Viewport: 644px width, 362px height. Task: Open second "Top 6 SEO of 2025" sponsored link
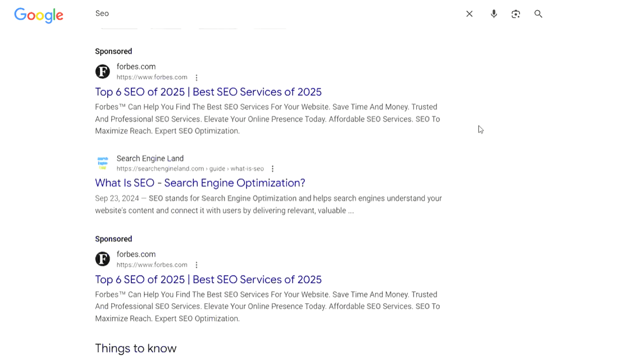(208, 280)
